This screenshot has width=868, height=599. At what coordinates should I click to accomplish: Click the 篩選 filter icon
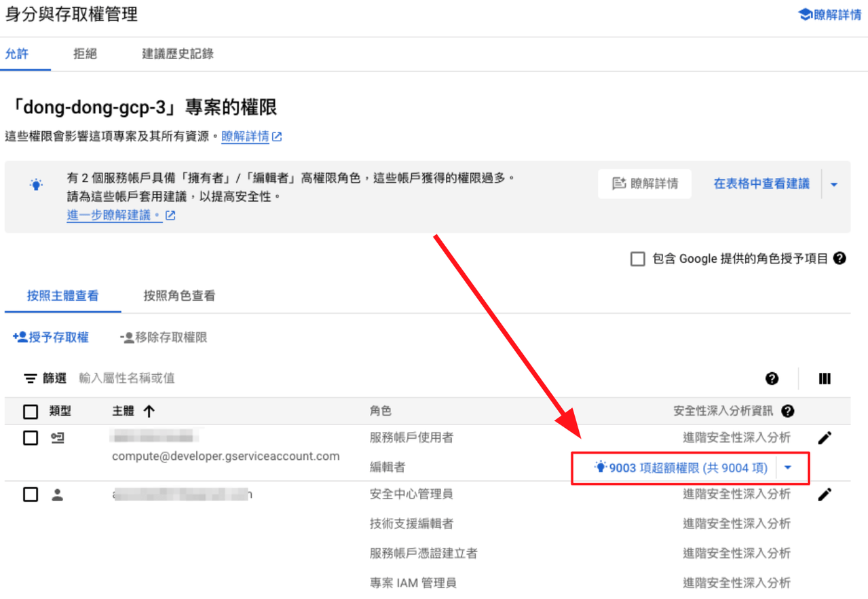pyautogui.click(x=31, y=378)
